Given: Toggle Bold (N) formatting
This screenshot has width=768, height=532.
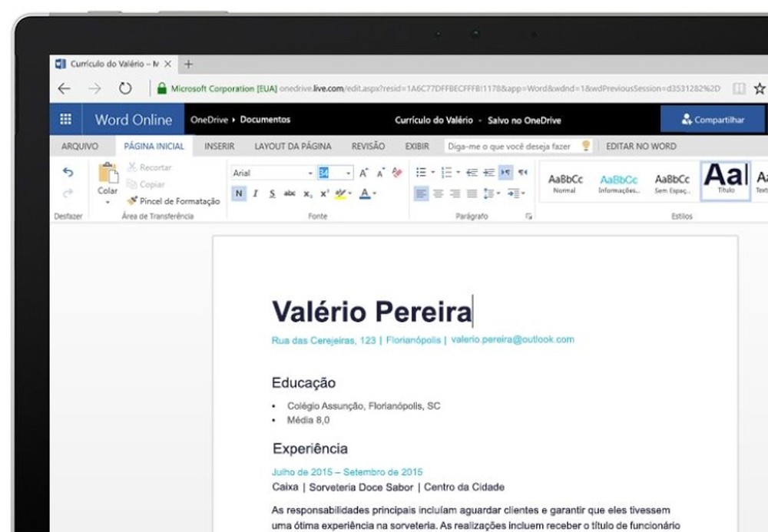Looking at the screenshot, I should 239,193.
